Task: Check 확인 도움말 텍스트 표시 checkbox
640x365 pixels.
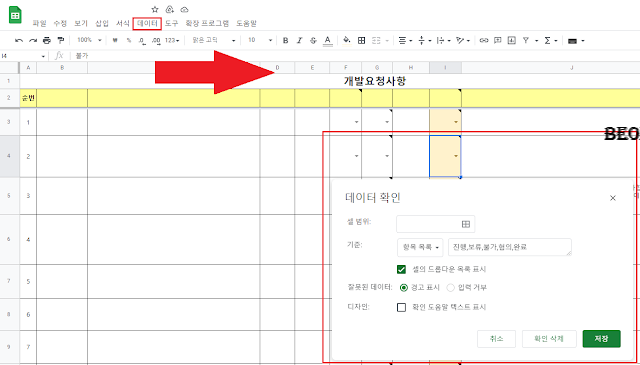Action: coord(402,307)
